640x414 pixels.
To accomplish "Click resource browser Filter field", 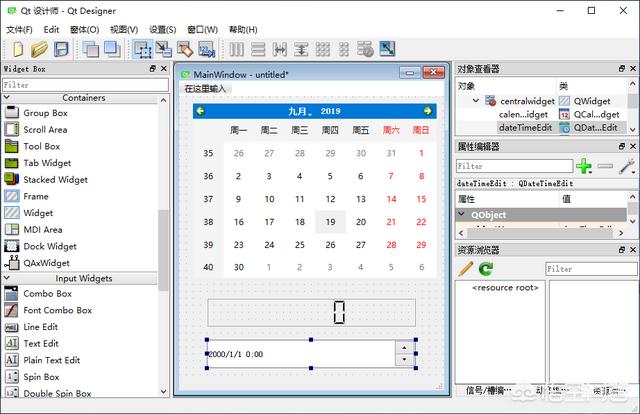I will 591,269.
